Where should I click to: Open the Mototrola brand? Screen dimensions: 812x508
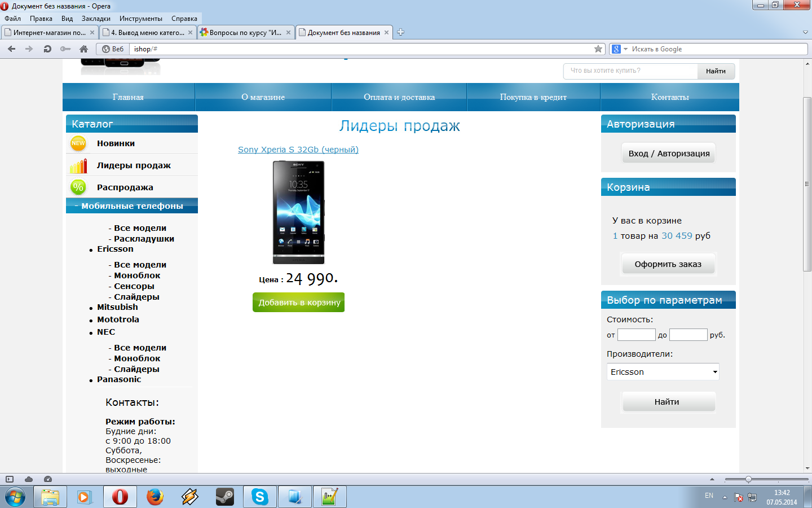118,319
